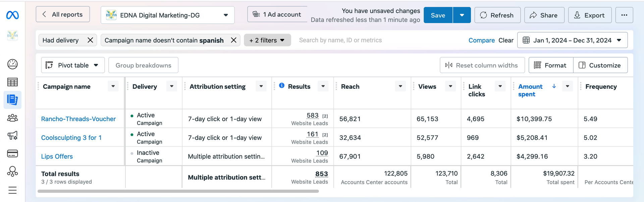The image size is (644, 202).
Task: Open Reach column dropdown arrow
Action: 400,86
